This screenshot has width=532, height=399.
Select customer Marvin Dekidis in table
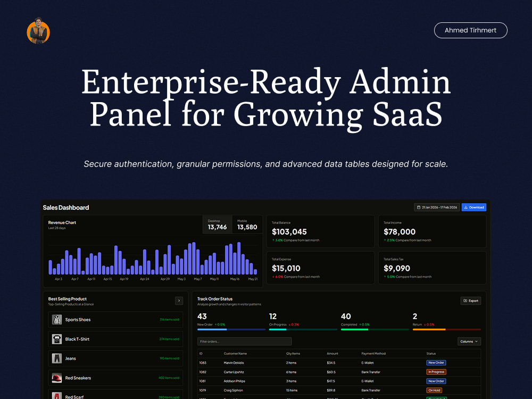[234, 363]
